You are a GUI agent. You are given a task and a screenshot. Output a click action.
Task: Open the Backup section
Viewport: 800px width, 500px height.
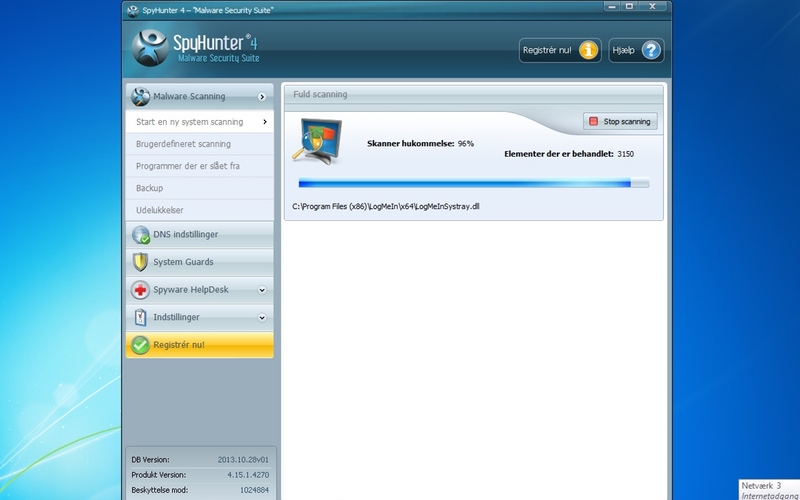[x=199, y=188]
